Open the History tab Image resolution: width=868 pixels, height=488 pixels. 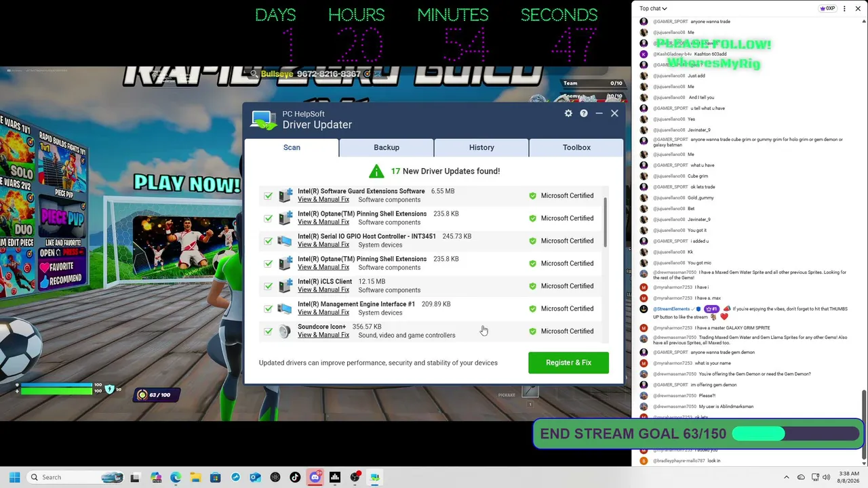(x=481, y=147)
